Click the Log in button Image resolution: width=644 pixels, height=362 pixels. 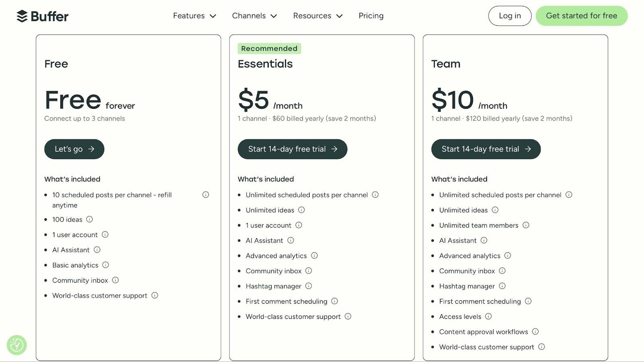coord(510,16)
